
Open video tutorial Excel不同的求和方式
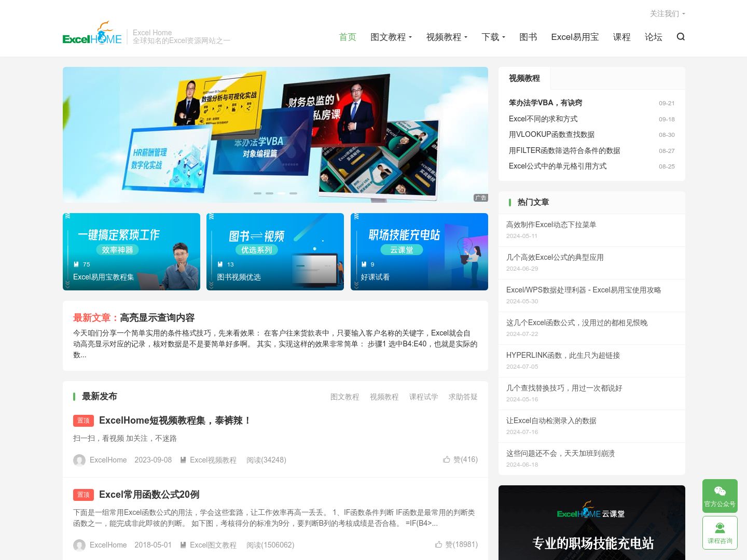pos(543,119)
